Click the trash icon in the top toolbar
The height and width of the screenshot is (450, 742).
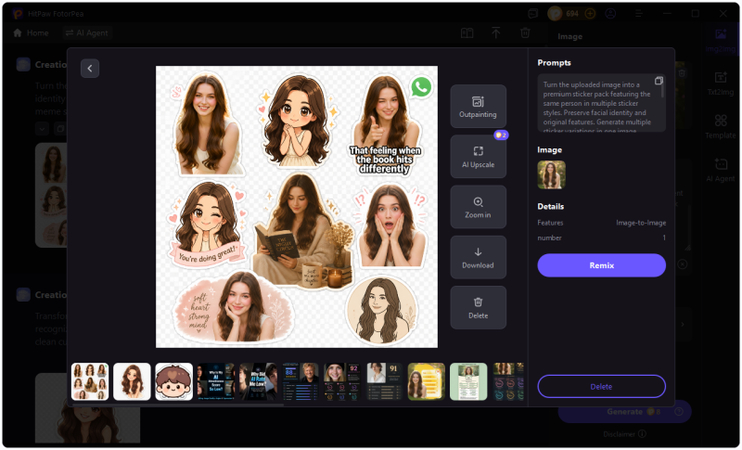525,33
